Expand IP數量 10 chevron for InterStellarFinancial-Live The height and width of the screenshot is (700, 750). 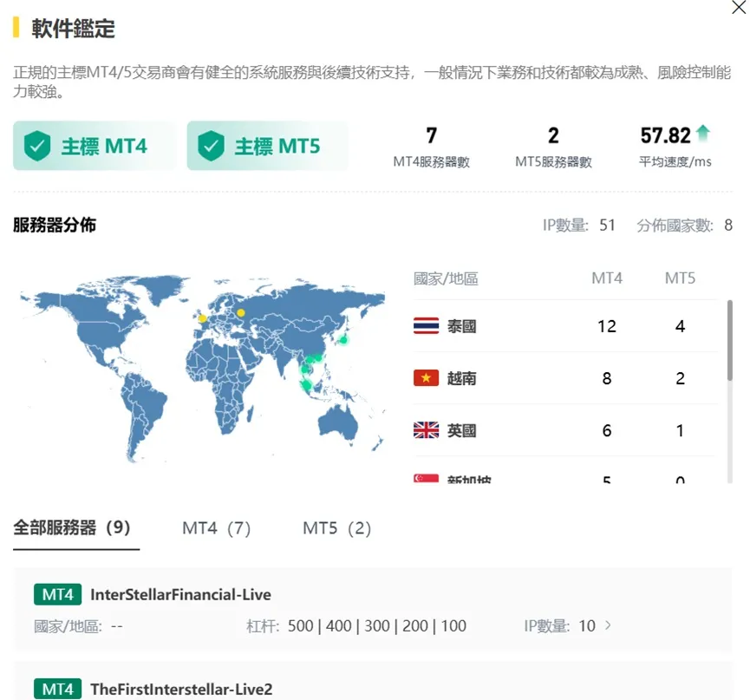[608, 625]
